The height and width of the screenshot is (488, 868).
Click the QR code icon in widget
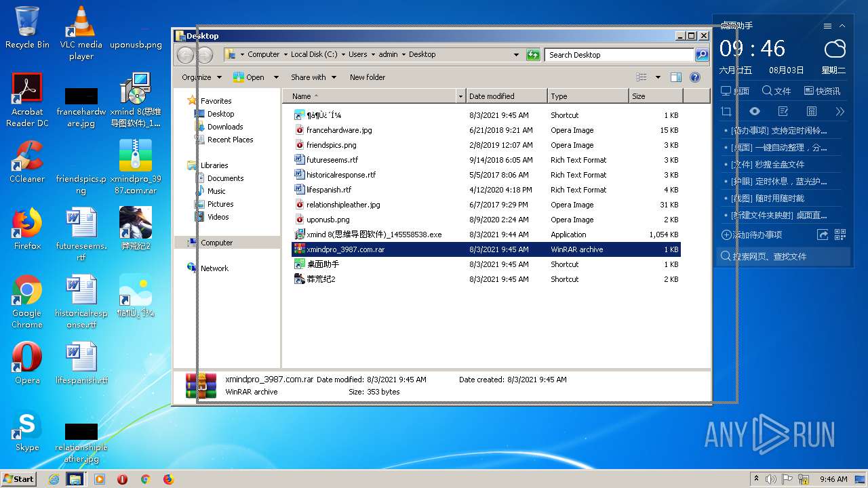point(840,235)
